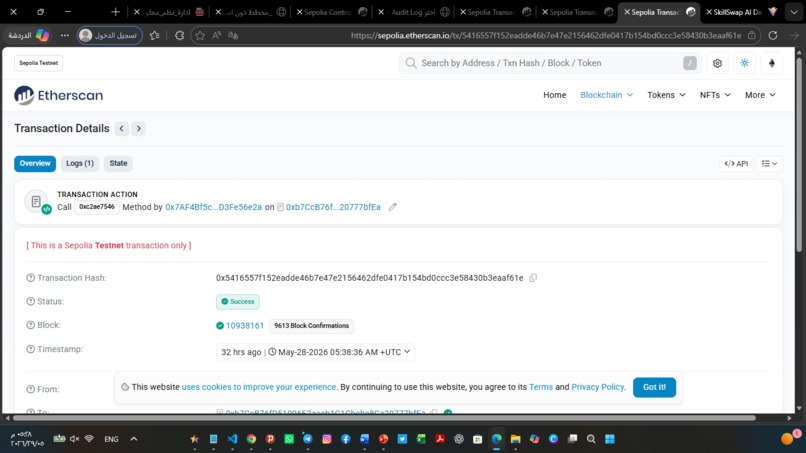Switch to SkillSwap AI browser tab
Viewport: 806px width, 453px height.
click(x=741, y=12)
